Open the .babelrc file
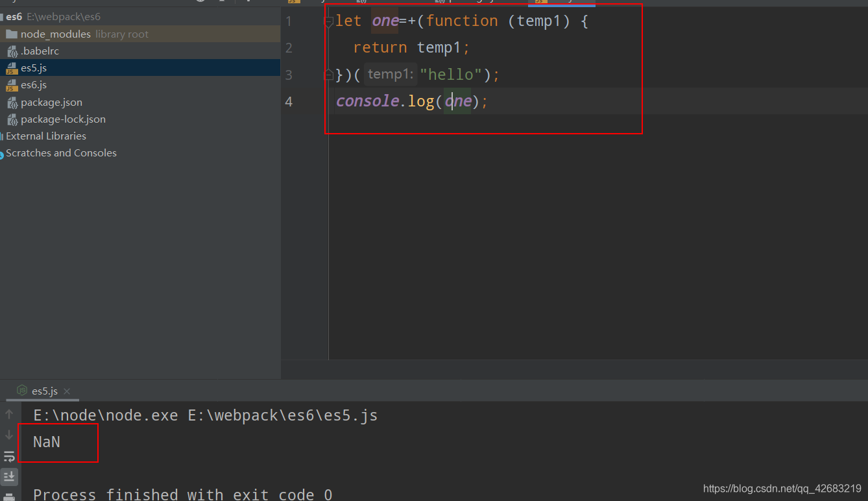This screenshot has height=501, width=868. (x=40, y=51)
